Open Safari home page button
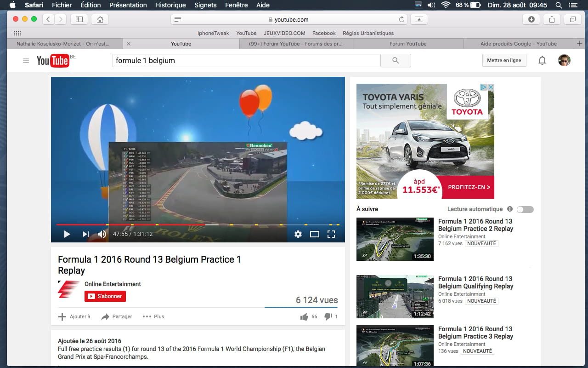Image resolution: width=588 pixels, height=368 pixels. pyautogui.click(x=100, y=19)
